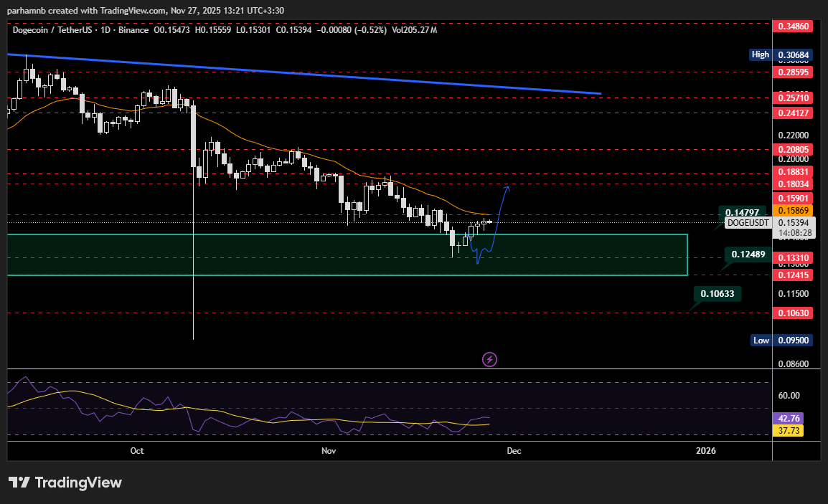
Task: Click the 2026 label on time axis
Action: [706, 451]
